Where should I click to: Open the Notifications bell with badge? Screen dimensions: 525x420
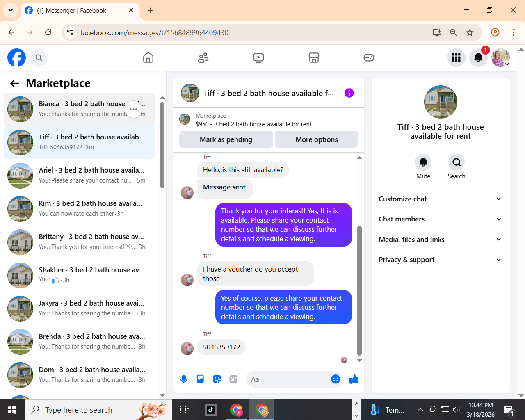(x=478, y=58)
